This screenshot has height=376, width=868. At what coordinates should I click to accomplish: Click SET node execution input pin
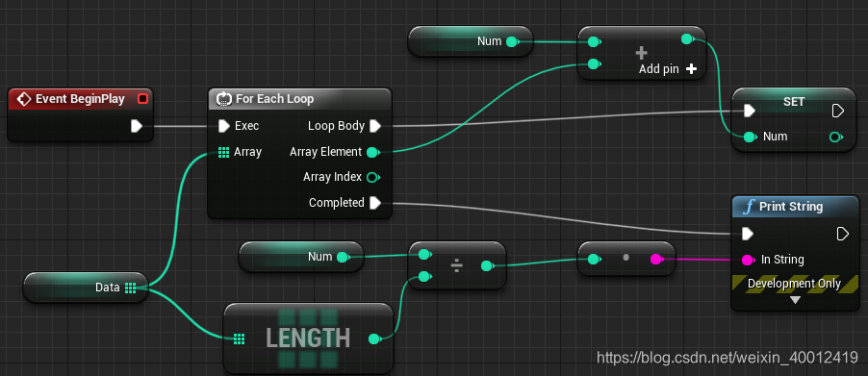749,112
